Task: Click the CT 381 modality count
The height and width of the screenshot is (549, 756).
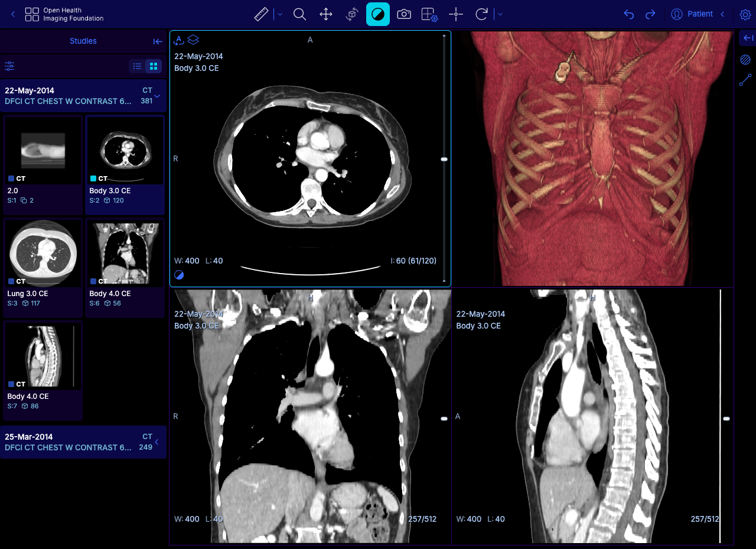Action: coord(147,96)
